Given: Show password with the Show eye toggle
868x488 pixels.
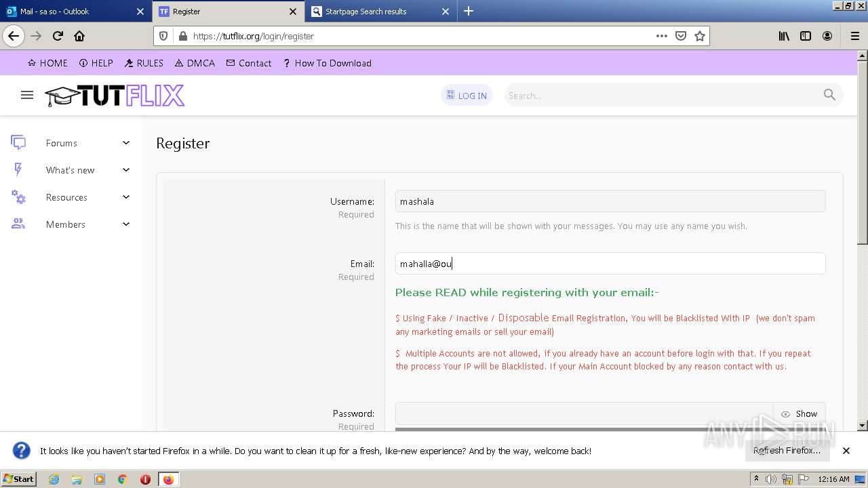Looking at the screenshot, I should [x=799, y=413].
